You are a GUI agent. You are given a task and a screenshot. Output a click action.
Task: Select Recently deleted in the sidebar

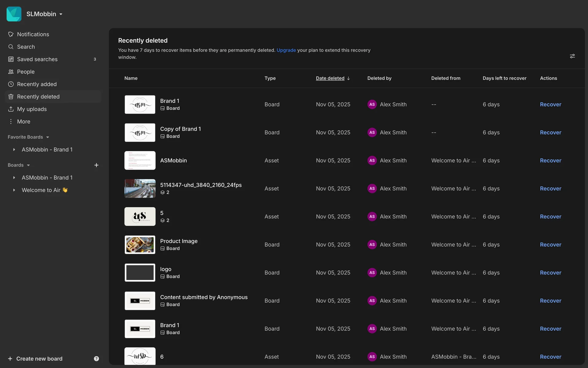click(38, 97)
